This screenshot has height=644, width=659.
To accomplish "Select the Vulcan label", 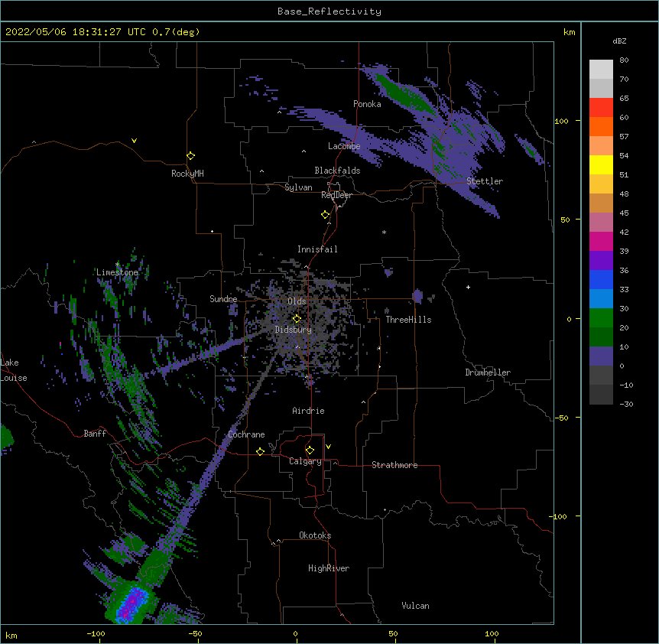I will click(415, 606).
